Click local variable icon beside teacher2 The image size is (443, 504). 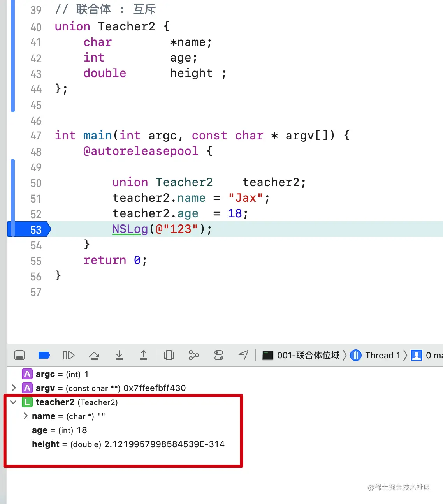[27, 402]
